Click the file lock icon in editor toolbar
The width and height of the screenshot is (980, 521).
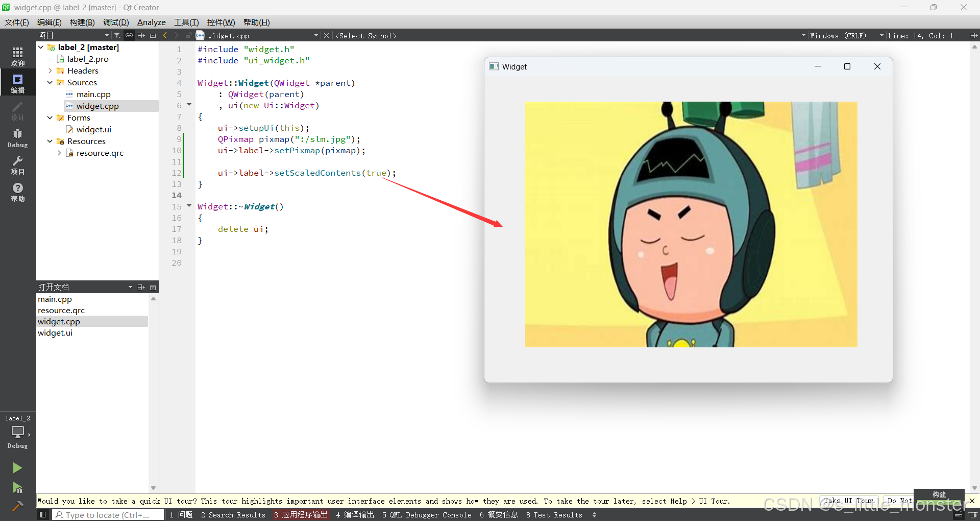click(188, 35)
